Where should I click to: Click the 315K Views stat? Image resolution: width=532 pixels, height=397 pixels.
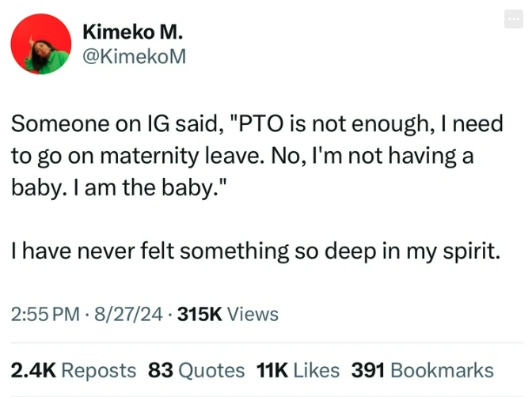click(228, 314)
